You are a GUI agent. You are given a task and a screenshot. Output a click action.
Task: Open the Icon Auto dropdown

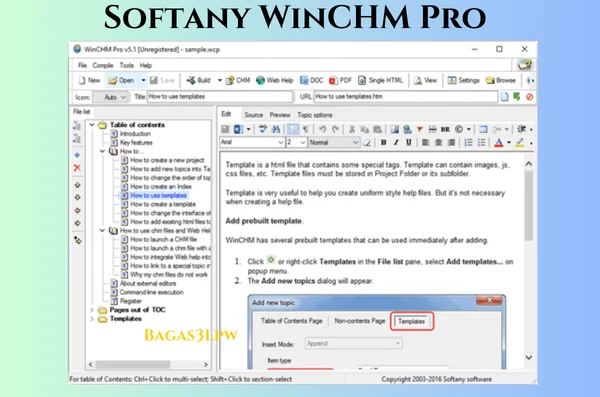(x=110, y=97)
